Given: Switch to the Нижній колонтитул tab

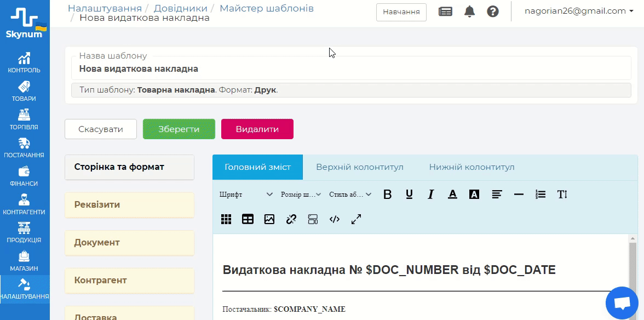Looking at the screenshot, I should (x=472, y=167).
